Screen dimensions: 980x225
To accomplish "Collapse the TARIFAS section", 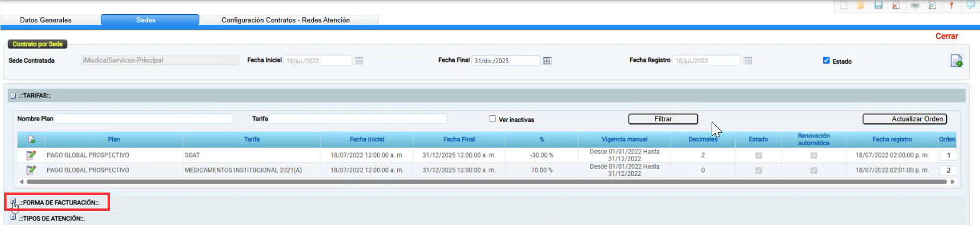I will [13, 96].
